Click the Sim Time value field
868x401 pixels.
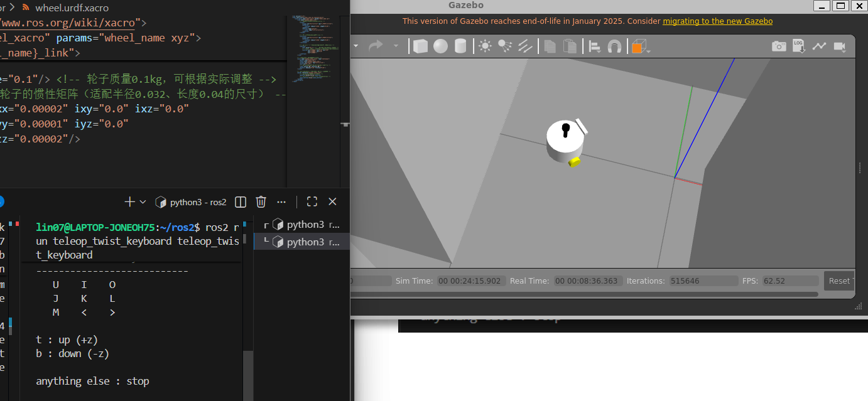click(x=472, y=281)
